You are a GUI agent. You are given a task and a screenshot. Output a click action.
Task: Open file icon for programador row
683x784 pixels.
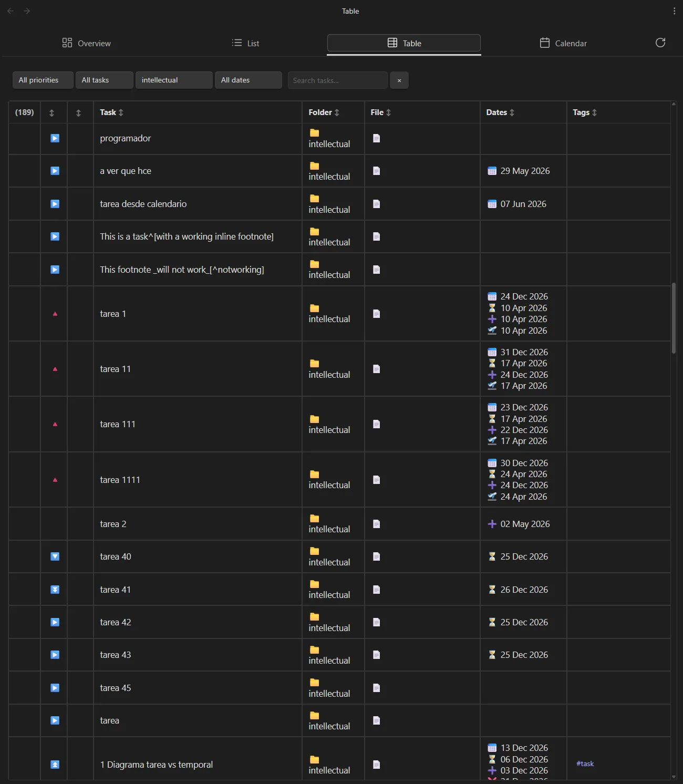[376, 138]
